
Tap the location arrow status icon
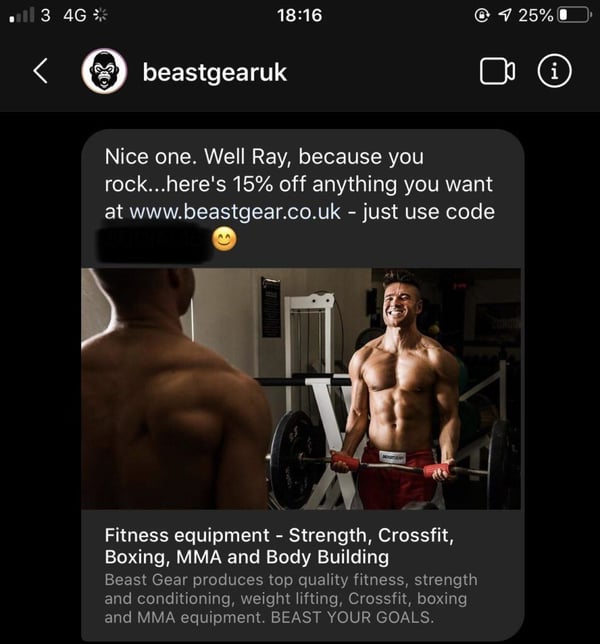point(505,16)
